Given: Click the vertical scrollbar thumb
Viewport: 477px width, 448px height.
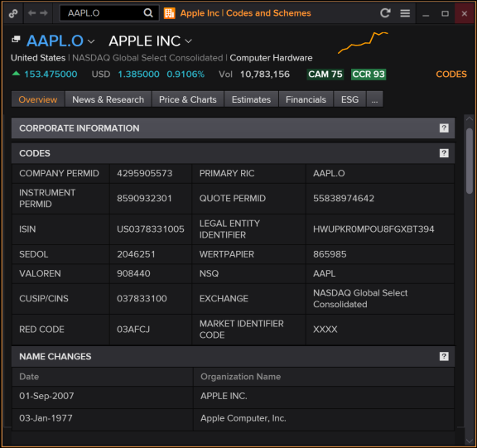Looking at the screenshot, I should (x=469, y=161).
